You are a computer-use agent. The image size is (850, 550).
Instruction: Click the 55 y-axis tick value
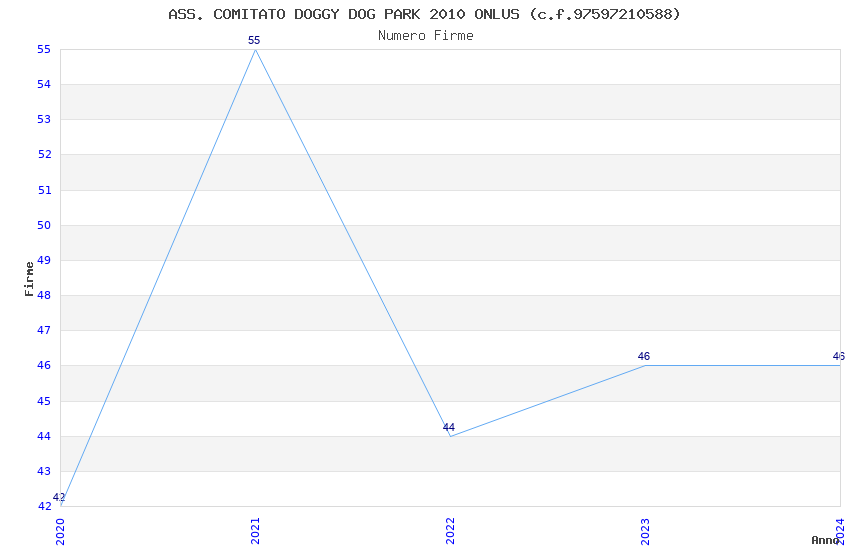tap(44, 49)
